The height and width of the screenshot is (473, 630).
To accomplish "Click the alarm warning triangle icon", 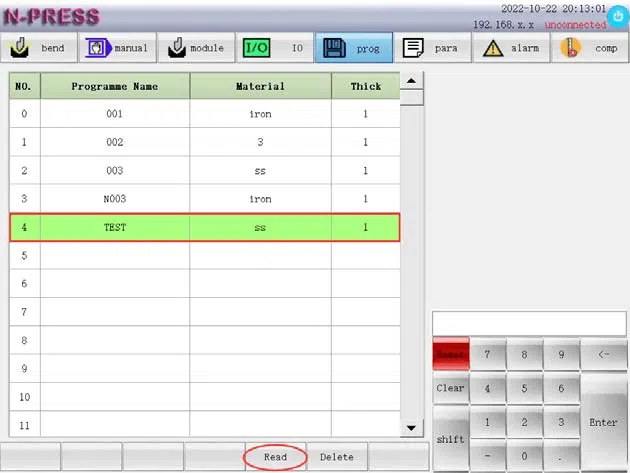I will [x=493, y=48].
